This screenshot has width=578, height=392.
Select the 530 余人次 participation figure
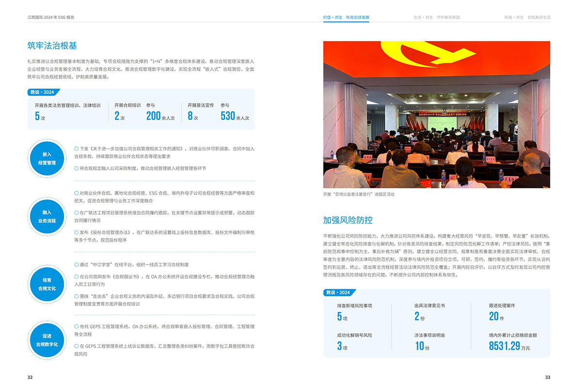(235, 116)
